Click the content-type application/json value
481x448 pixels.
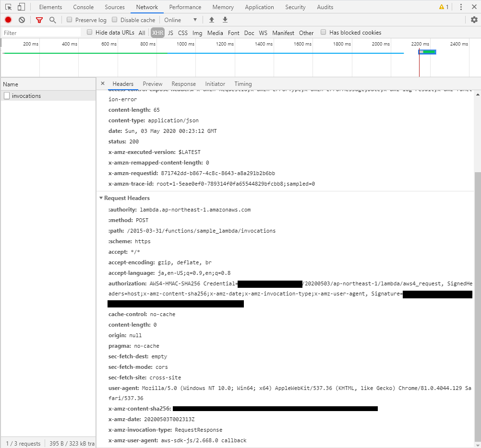[173, 120]
